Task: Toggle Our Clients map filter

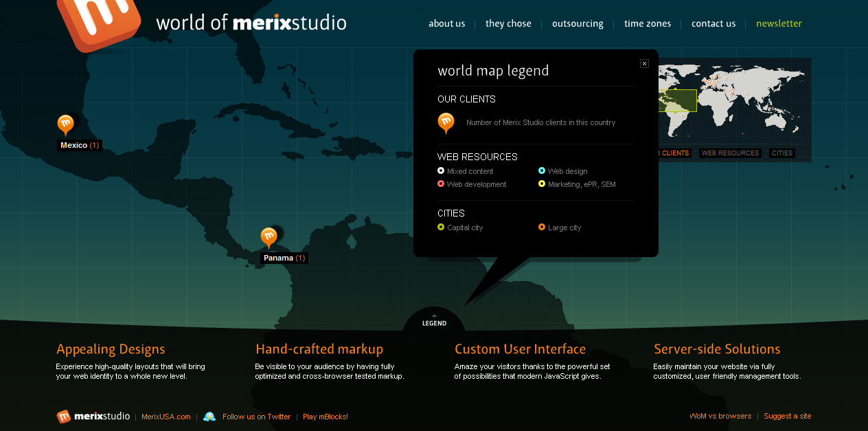Action: [x=674, y=153]
